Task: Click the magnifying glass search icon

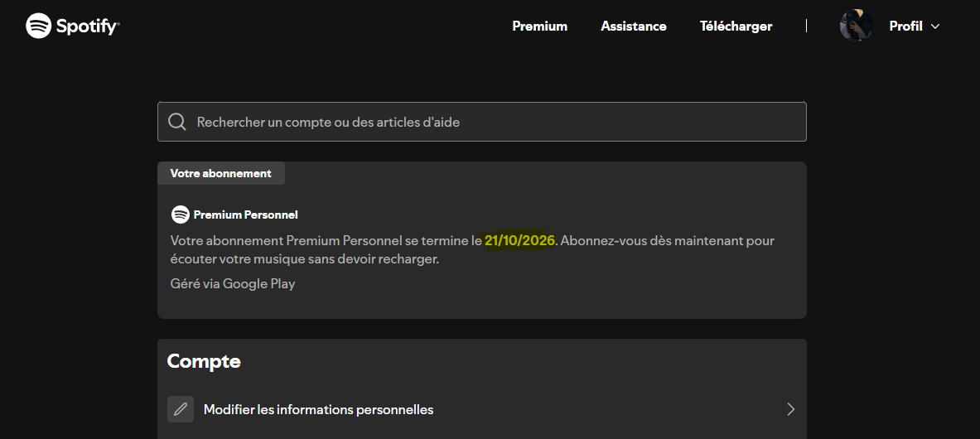Action: point(176,122)
